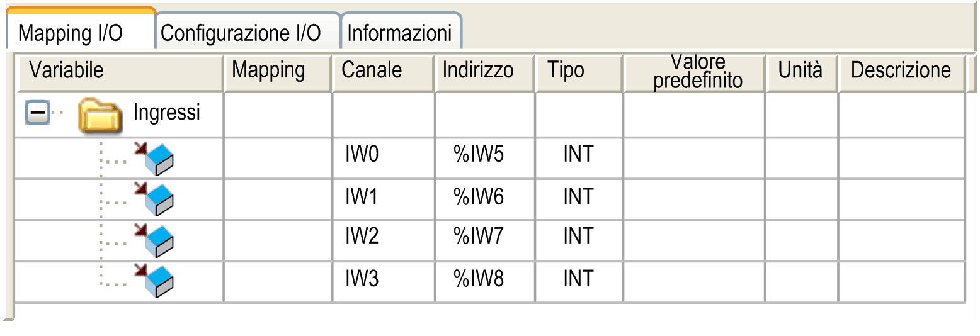Open the Configurazione I/O tab
Screen dimensions: 980x336
241,33
